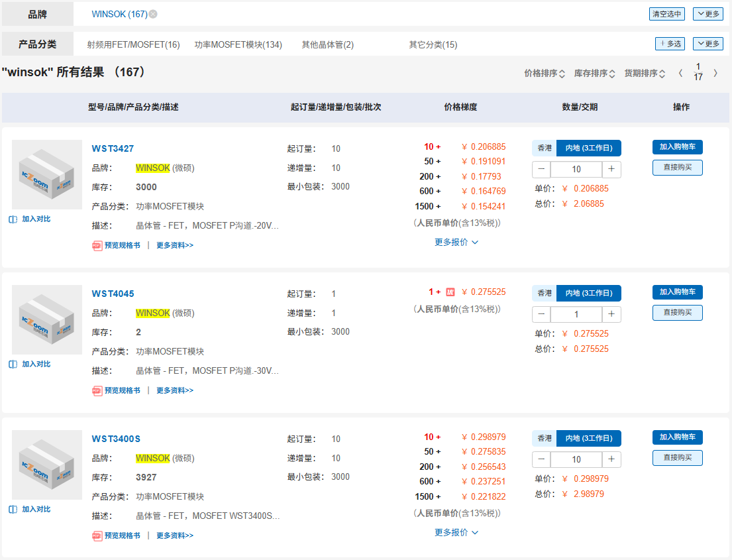Buy WST3427 directly (直接购买)
This screenshot has width=732, height=560.
coord(678,168)
